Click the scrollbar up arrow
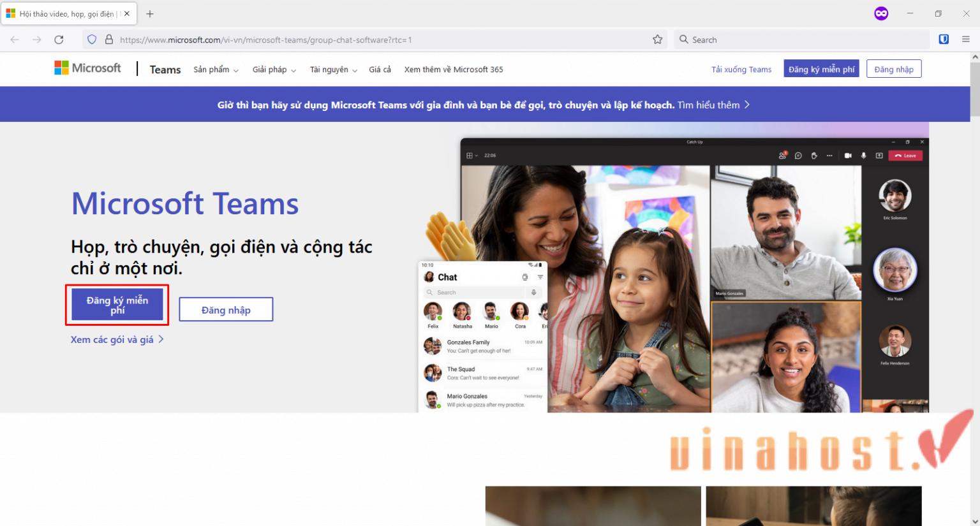 click(x=974, y=57)
